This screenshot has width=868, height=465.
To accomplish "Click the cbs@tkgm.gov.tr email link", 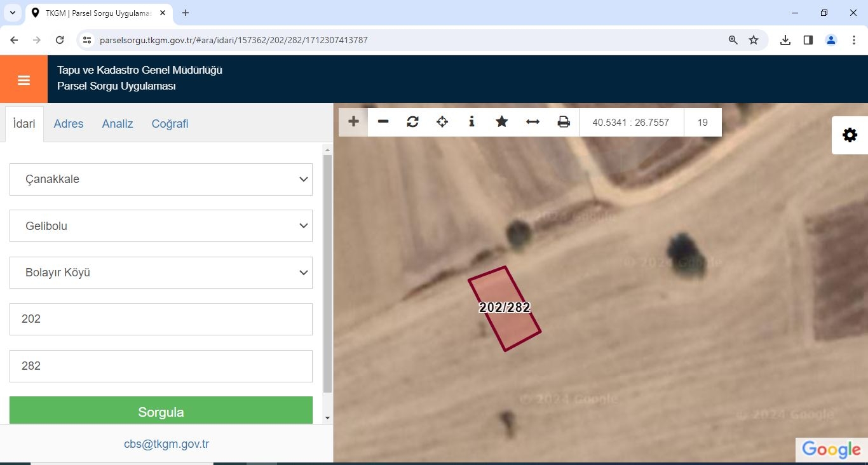I will pyautogui.click(x=166, y=445).
